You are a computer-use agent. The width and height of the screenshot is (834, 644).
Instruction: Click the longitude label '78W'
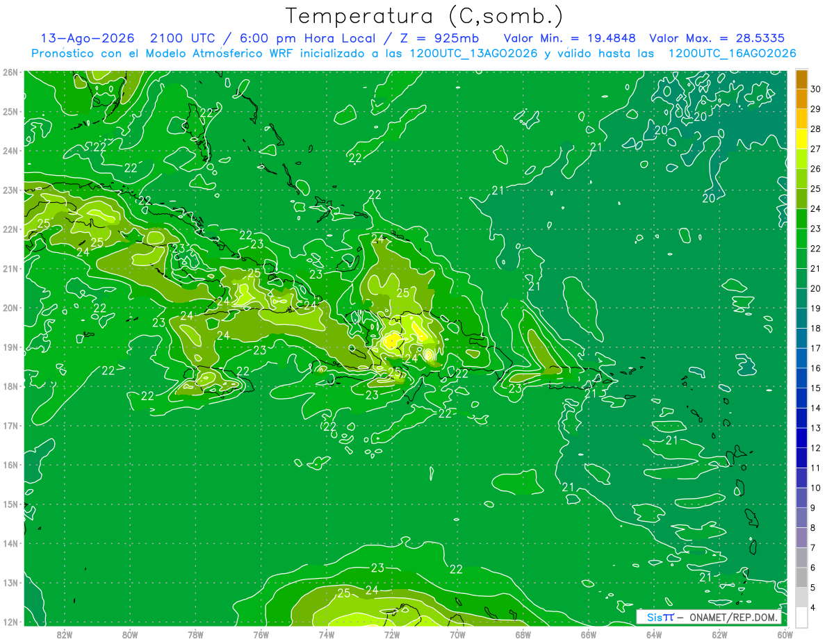point(195,634)
